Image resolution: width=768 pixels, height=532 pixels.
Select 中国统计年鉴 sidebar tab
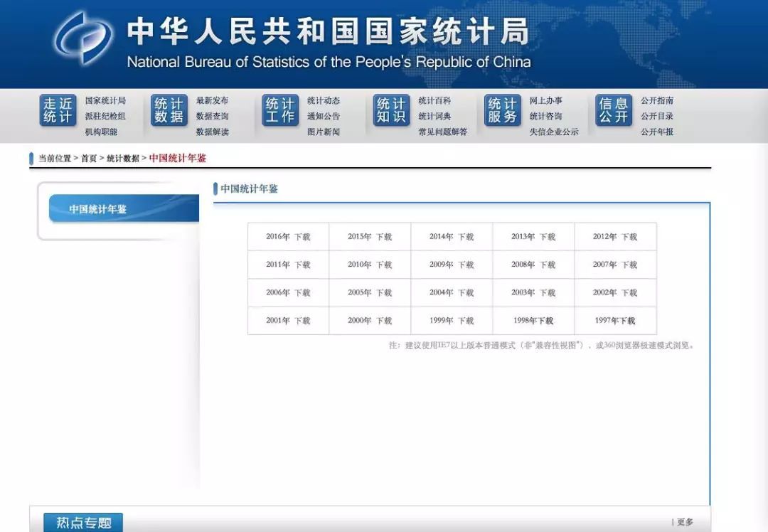(x=124, y=208)
